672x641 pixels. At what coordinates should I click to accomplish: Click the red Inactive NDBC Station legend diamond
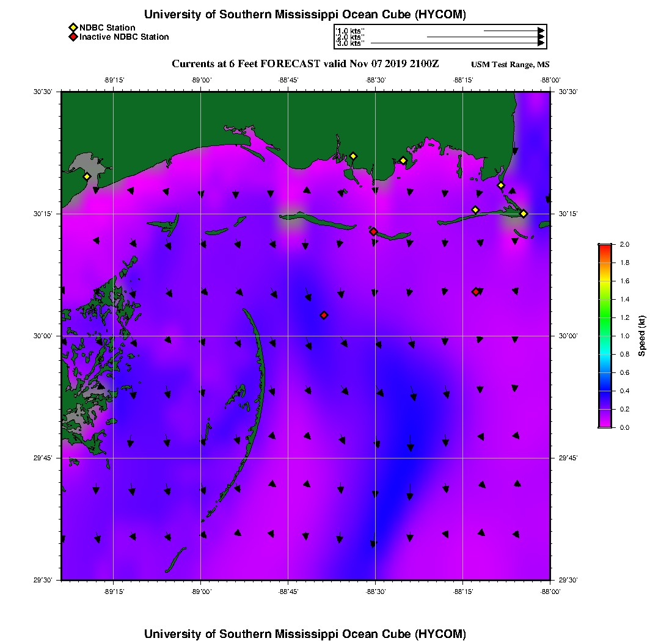(73, 37)
